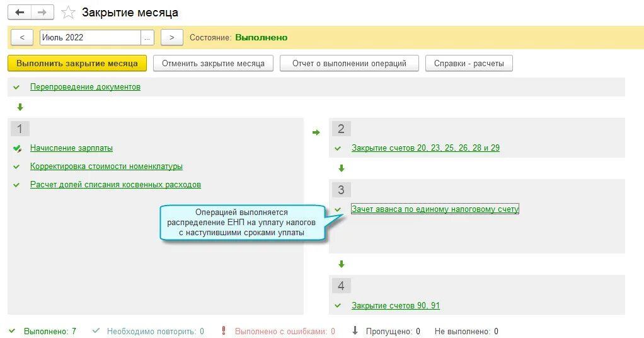Click the Выполнено: 7 legend entry
The width and height of the screenshot is (644, 338).
click(x=50, y=332)
